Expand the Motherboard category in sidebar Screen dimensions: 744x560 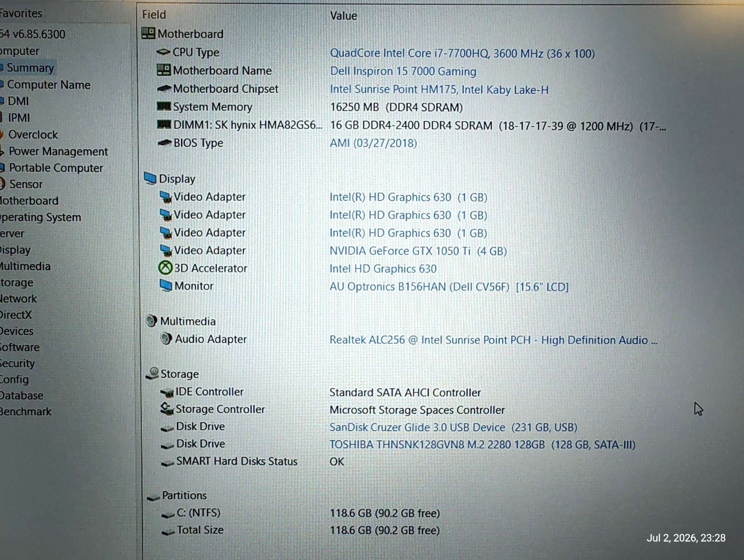point(29,200)
